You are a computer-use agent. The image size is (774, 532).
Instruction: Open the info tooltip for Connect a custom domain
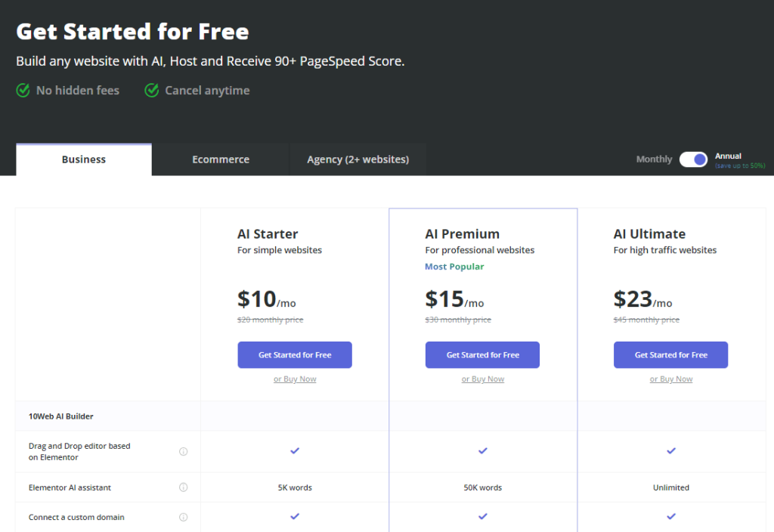click(x=184, y=517)
